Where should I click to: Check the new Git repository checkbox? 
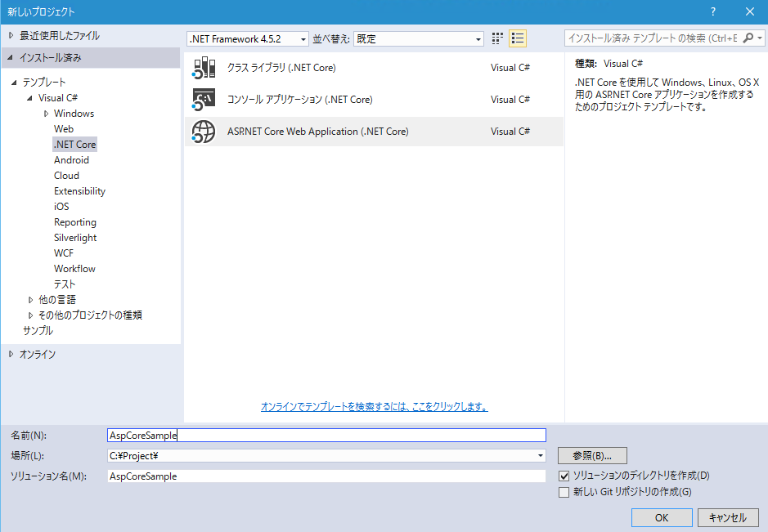pyautogui.click(x=564, y=492)
